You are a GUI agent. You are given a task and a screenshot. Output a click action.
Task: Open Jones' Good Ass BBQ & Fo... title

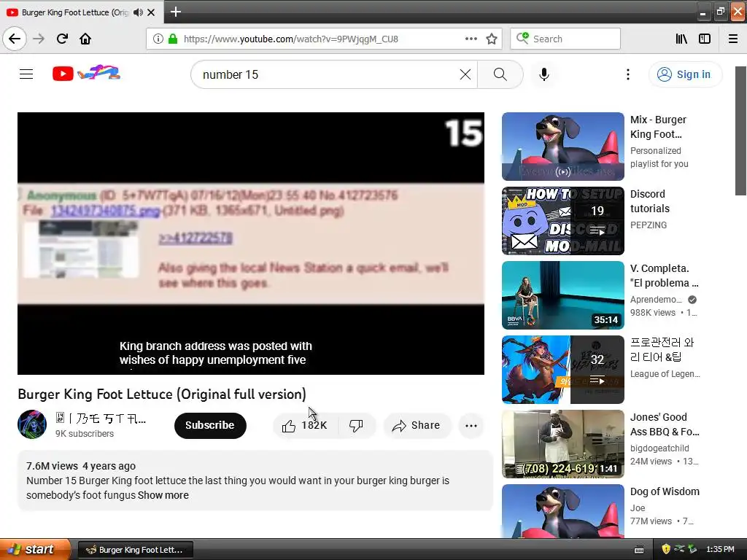(665, 424)
